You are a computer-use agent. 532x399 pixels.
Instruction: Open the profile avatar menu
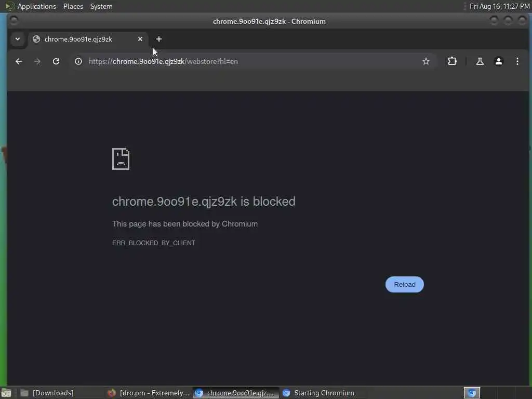pos(498,61)
